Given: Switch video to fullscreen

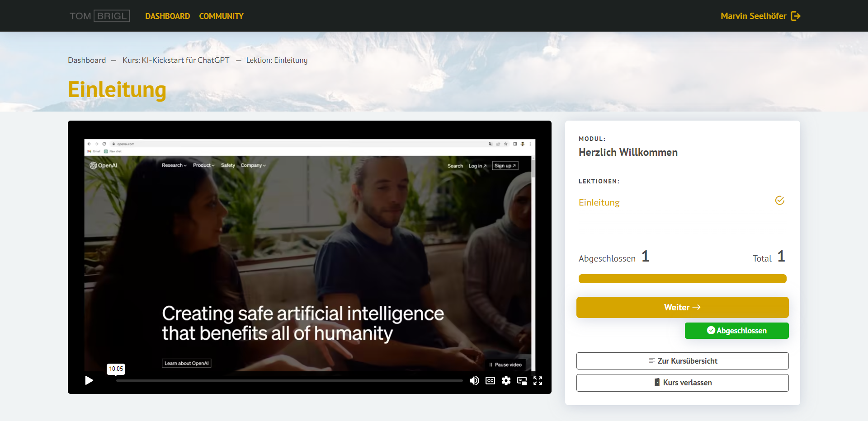Looking at the screenshot, I should (538, 381).
